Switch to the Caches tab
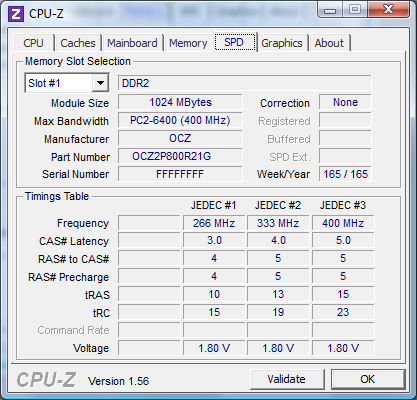 coord(78,43)
